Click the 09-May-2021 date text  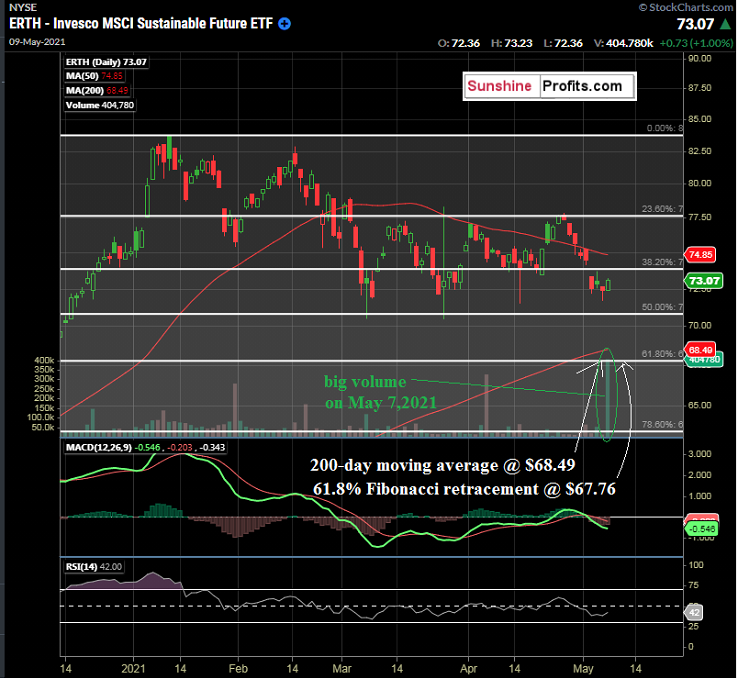point(37,42)
